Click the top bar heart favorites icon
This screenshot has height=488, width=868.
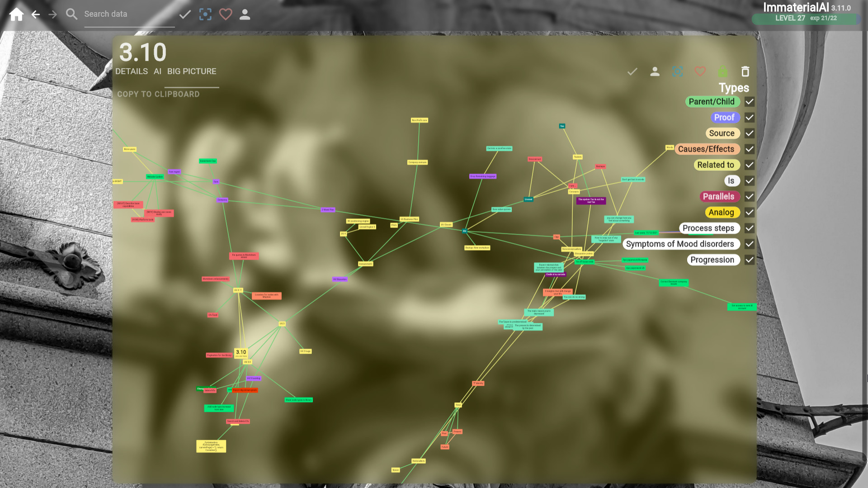click(x=226, y=14)
